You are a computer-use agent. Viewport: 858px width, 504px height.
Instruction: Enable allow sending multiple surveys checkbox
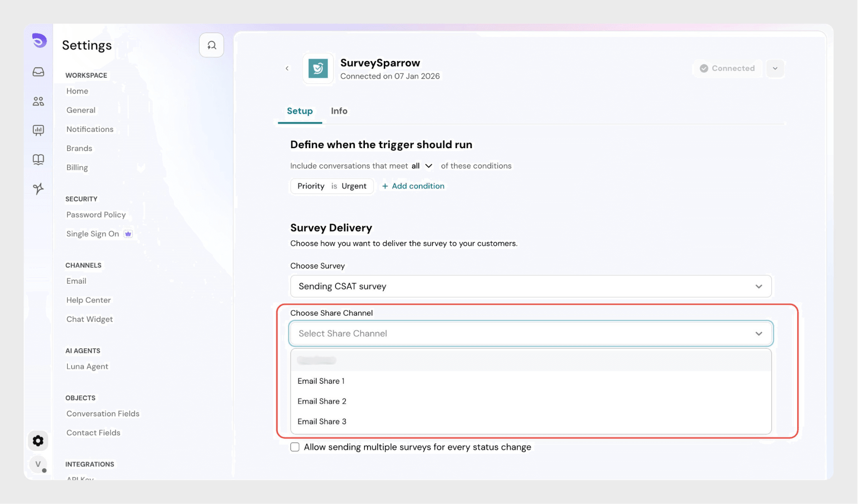pyautogui.click(x=295, y=447)
